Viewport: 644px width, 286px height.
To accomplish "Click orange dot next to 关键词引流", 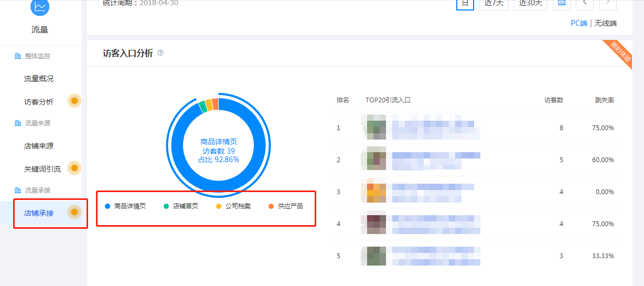I will click(74, 168).
